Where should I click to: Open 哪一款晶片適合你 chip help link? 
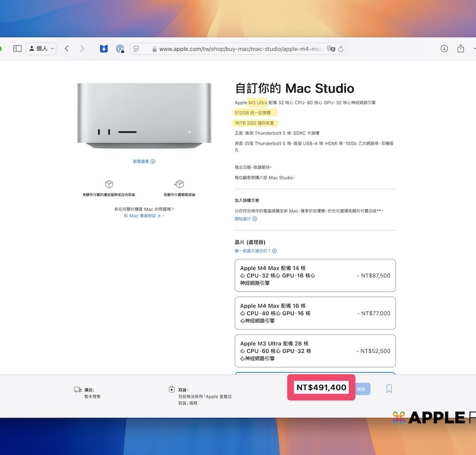coord(255,251)
